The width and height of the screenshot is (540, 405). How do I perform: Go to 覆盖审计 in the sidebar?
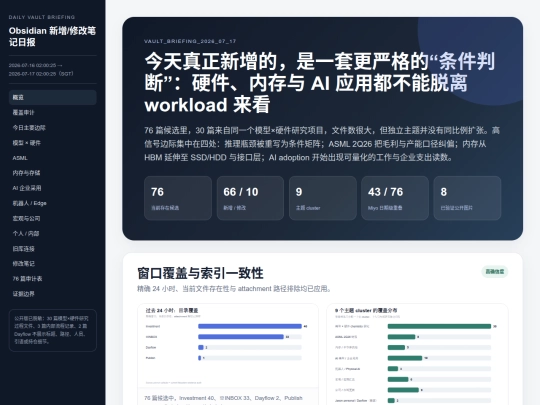(x=52, y=113)
